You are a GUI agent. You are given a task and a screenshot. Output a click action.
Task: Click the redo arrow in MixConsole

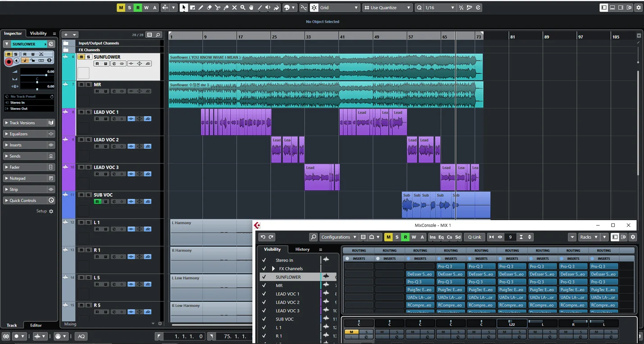271,237
